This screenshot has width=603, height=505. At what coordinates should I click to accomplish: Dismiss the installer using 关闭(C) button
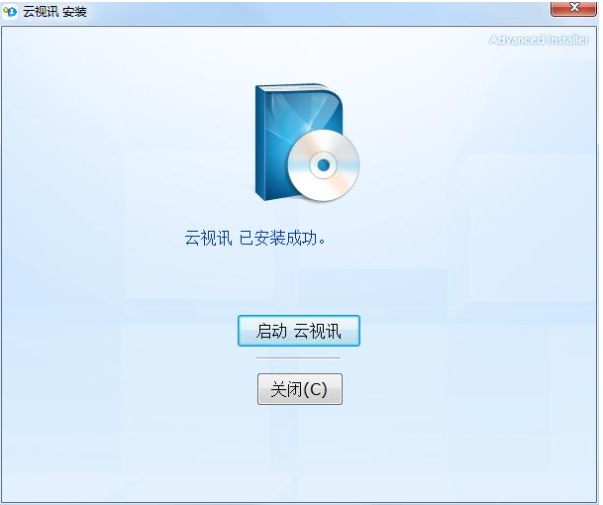tap(300, 389)
